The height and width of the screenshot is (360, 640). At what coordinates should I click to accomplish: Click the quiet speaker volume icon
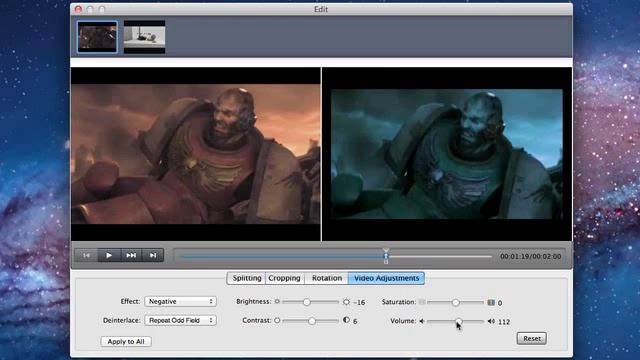[422, 321]
